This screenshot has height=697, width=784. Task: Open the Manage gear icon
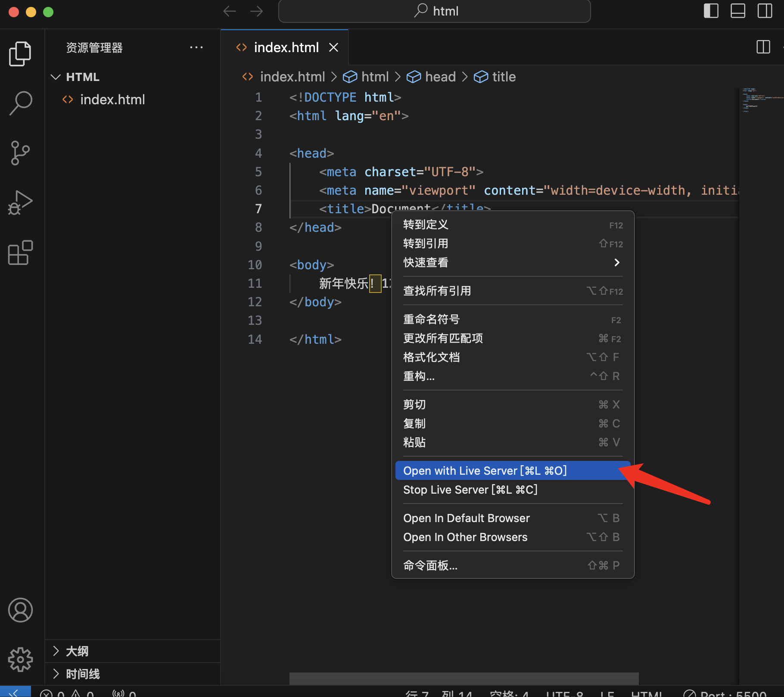20,660
